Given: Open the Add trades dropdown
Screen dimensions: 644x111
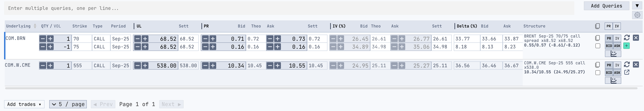Looking at the screenshot, I should pos(24,104).
